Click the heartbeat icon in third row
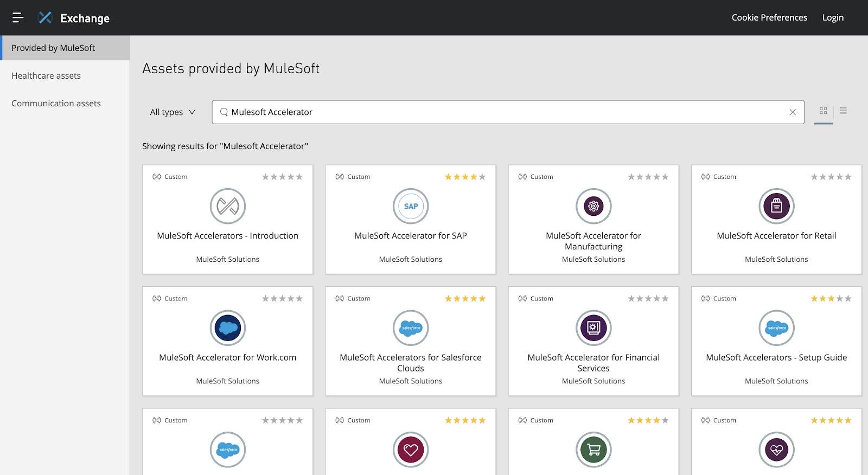The image size is (868, 475). [776, 450]
